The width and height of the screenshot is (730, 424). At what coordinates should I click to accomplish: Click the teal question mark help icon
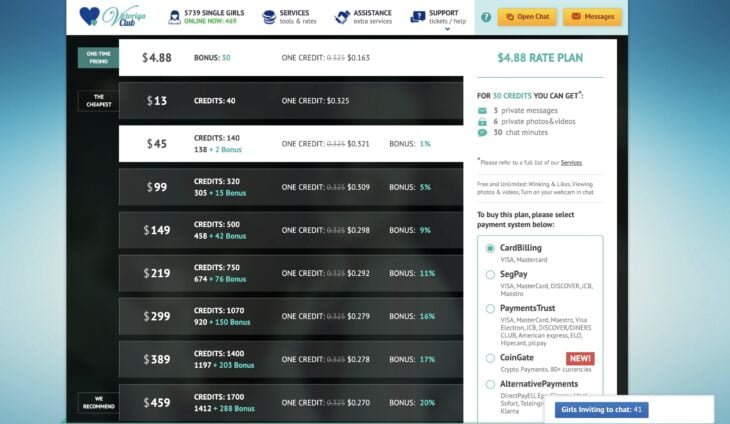pos(486,17)
